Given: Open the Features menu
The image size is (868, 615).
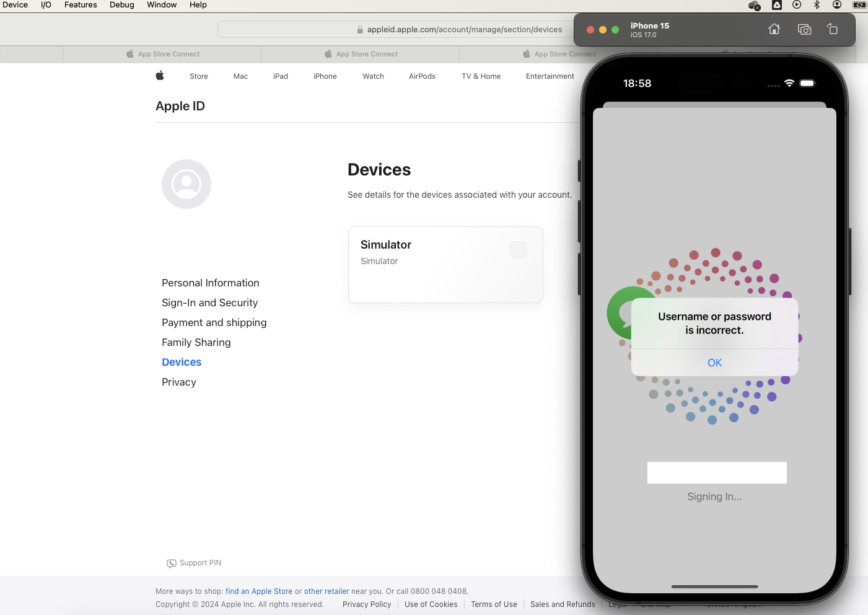Looking at the screenshot, I should 81,5.
